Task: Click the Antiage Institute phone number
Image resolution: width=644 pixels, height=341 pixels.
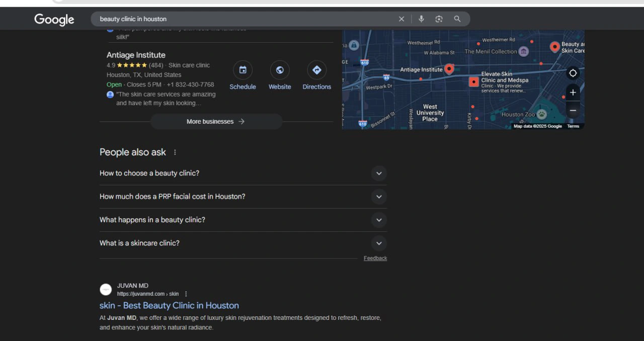Action: tap(190, 84)
